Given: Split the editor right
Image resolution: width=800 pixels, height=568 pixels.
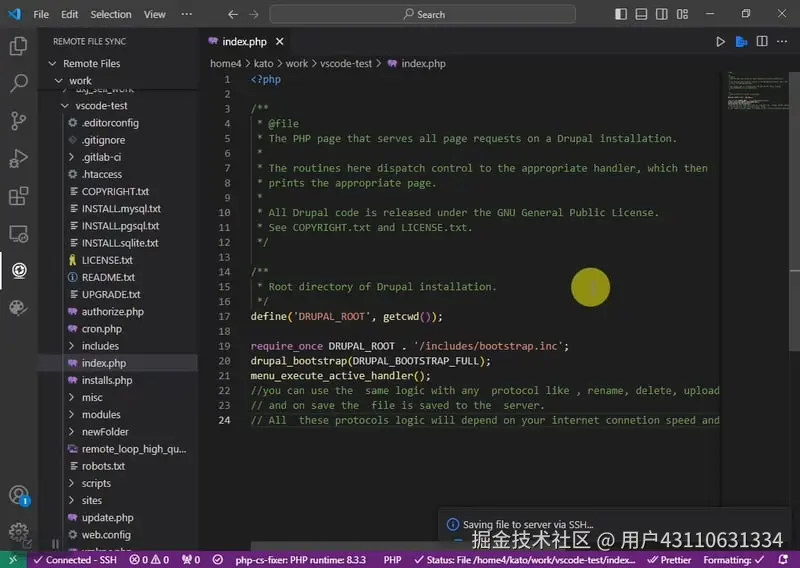Looking at the screenshot, I should tap(762, 41).
